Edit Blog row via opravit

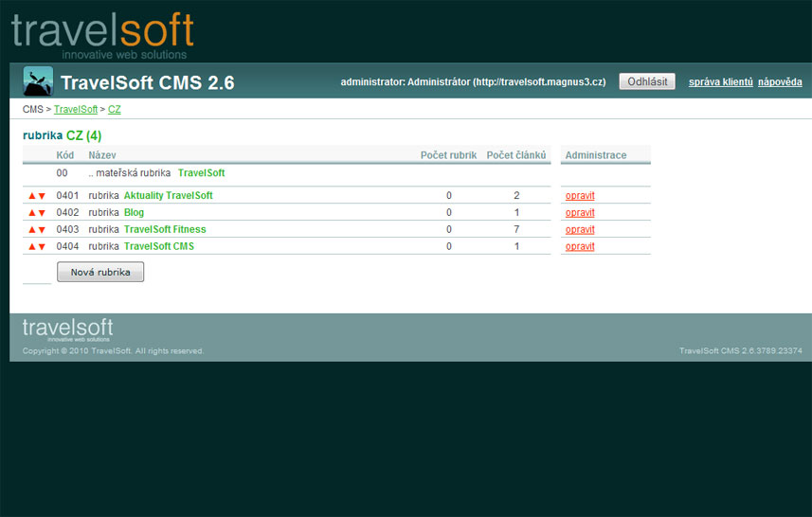point(580,213)
